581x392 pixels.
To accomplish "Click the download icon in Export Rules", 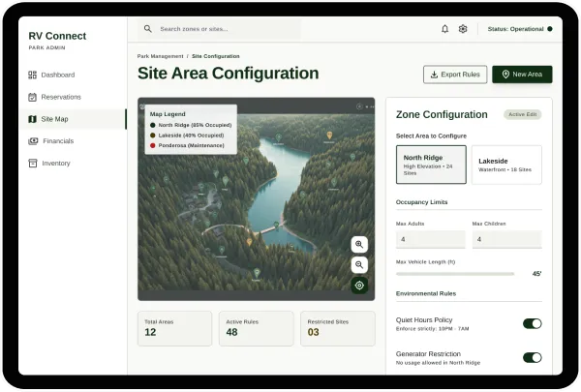I will pos(434,75).
